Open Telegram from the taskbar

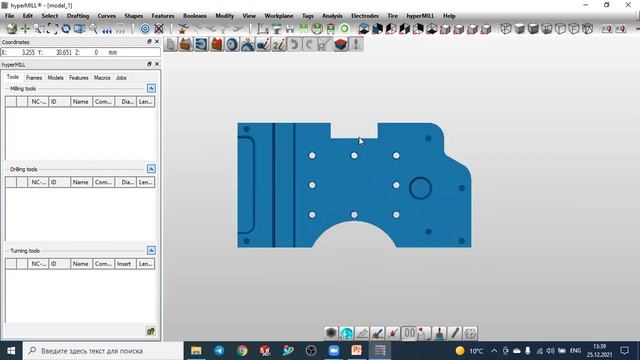pos(219,351)
